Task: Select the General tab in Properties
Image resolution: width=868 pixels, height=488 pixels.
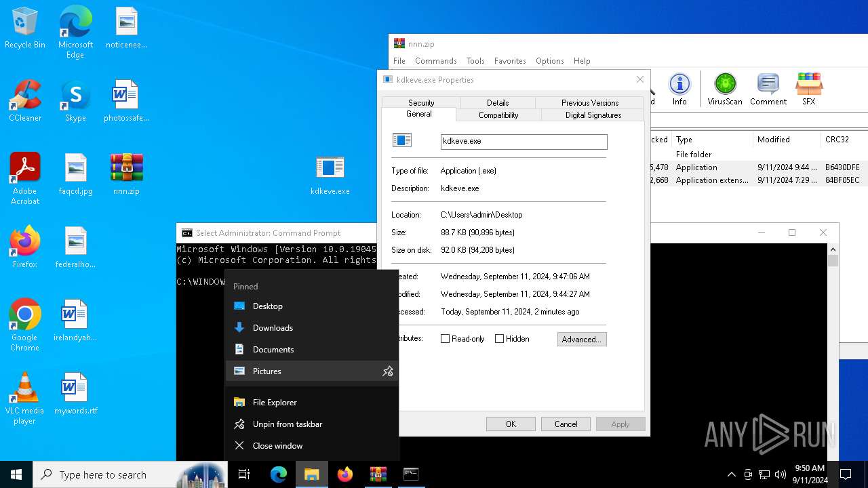Action: click(x=419, y=114)
